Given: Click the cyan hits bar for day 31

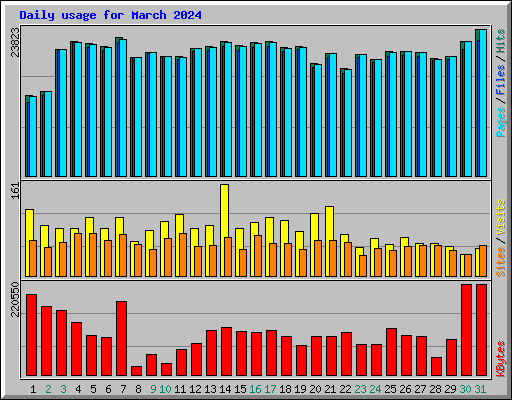Looking at the screenshot, I should pyautogui.click(x=483, y=103).
